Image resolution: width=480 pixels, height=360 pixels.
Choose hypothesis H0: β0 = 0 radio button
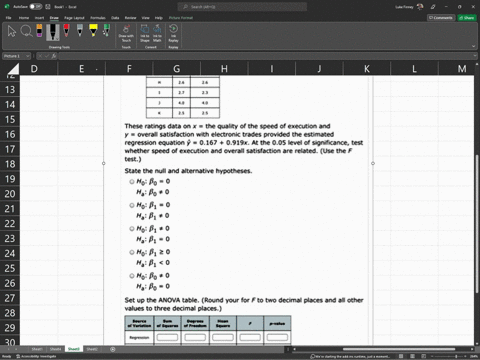tap(132, 182)
